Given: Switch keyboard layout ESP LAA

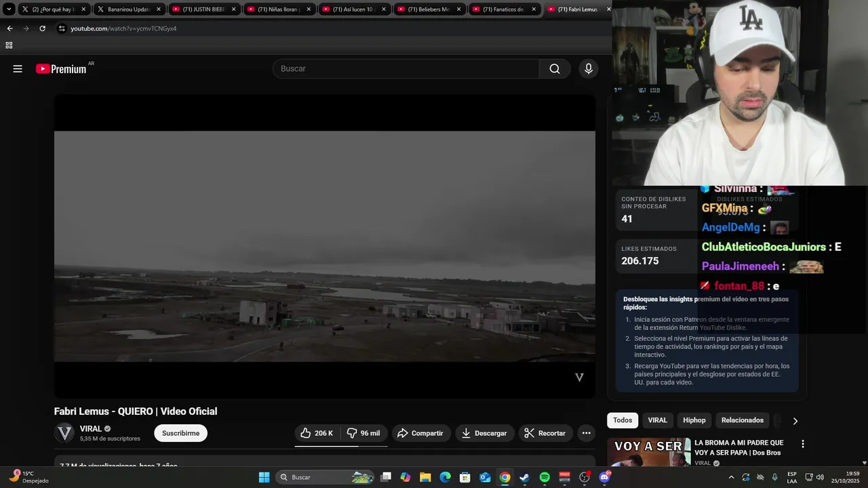Looking at the screenshot, I should tap(792, 477).
